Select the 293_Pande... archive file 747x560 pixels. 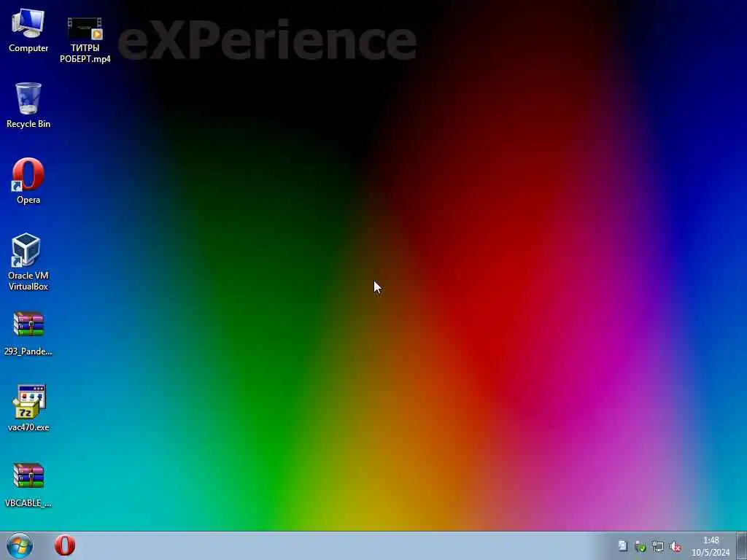[28, 333]
